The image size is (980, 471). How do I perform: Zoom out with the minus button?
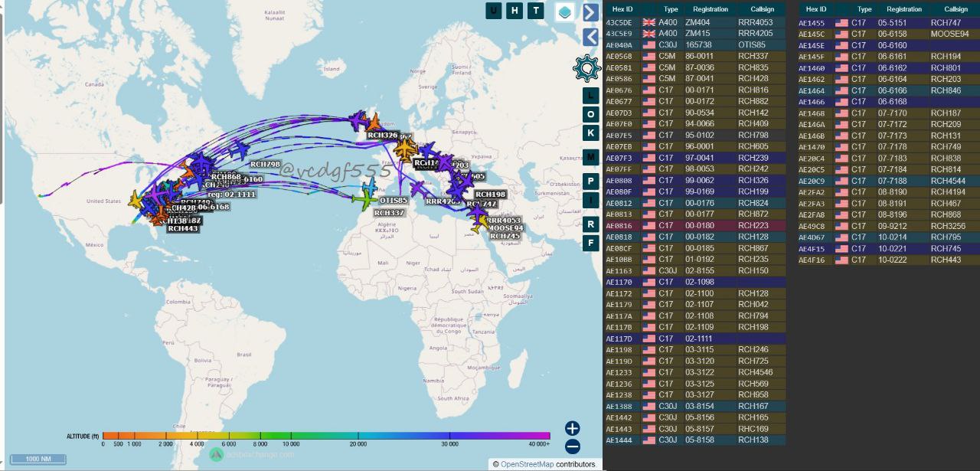tap(573, 446)
